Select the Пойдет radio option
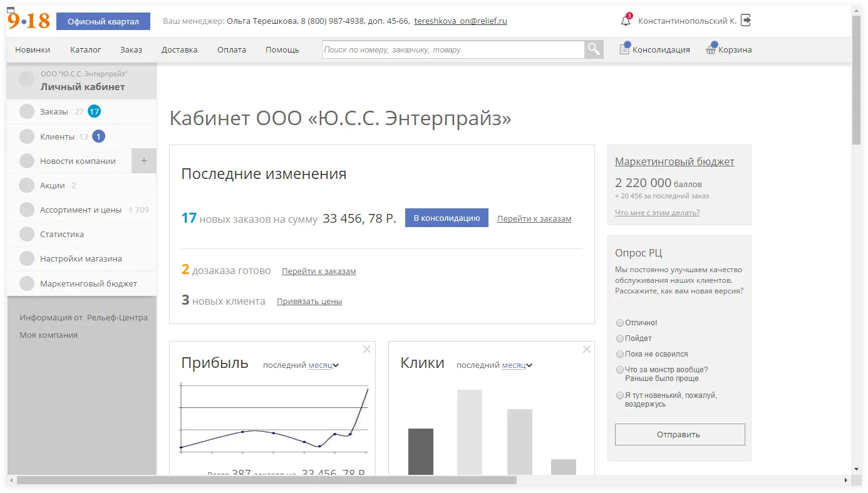This screenshot has width=868, height=493. (x=620, y=338)
